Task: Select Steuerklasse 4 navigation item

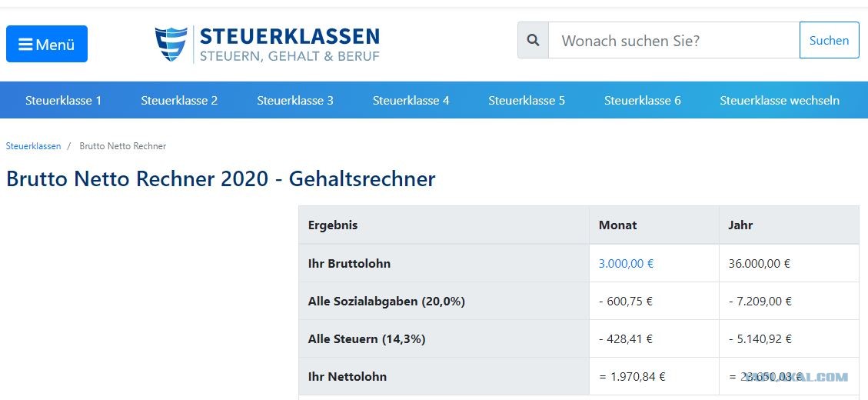Action: click(411, 100)
